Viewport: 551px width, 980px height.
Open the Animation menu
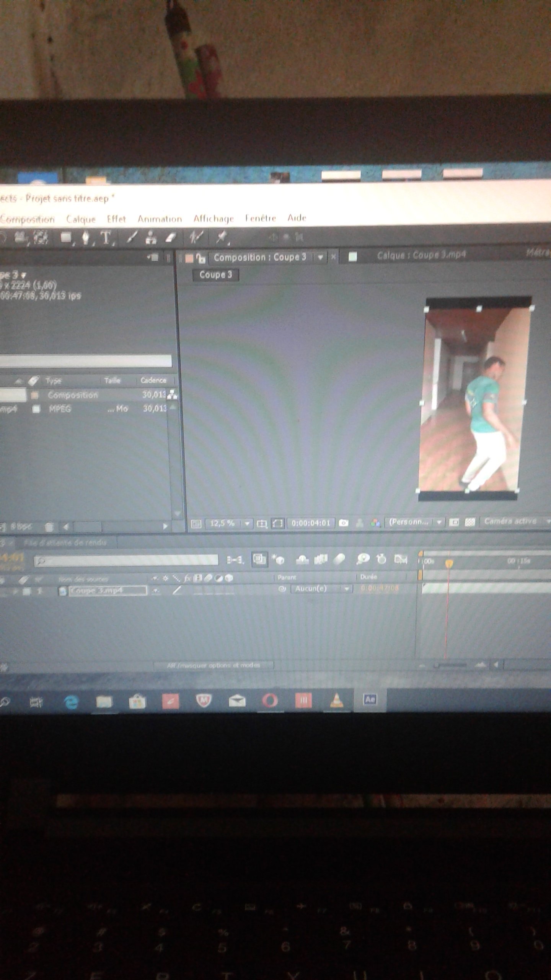point(160,219)
